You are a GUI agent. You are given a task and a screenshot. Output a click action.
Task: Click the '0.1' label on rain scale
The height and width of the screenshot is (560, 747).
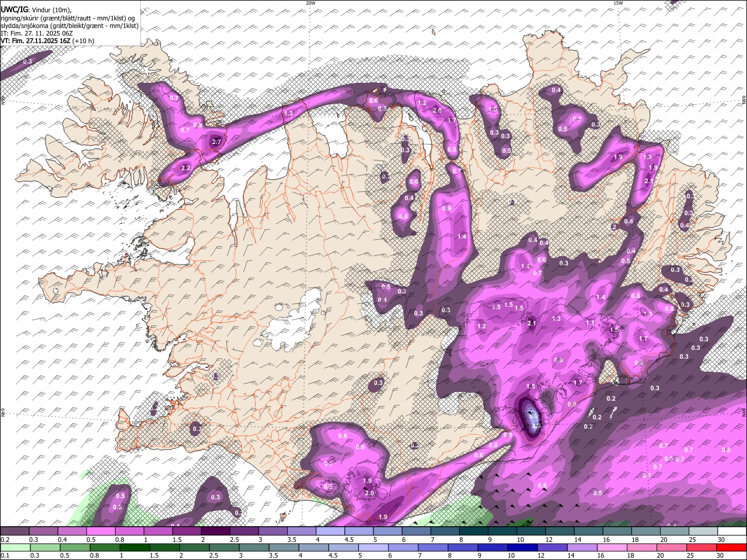(x=5, y=555)
